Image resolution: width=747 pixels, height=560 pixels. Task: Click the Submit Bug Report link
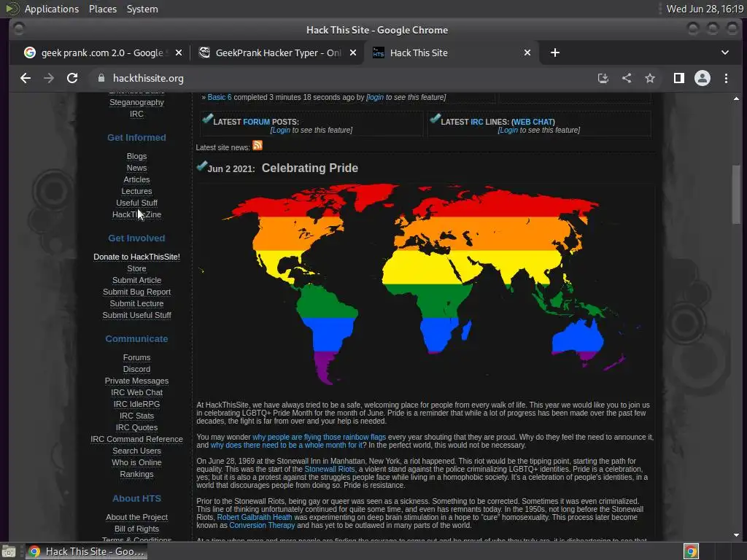(x=136, y=292)
